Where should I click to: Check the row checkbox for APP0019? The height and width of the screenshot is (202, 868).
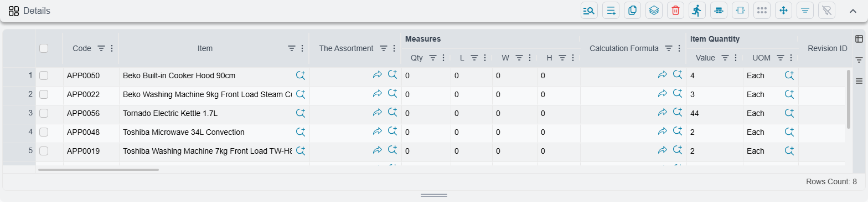[44, 151]
